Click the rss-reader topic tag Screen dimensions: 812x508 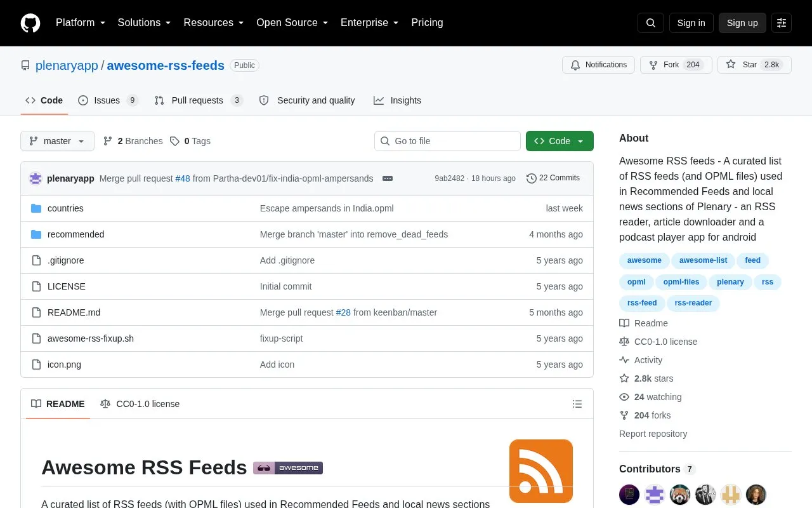click(693, 303)
